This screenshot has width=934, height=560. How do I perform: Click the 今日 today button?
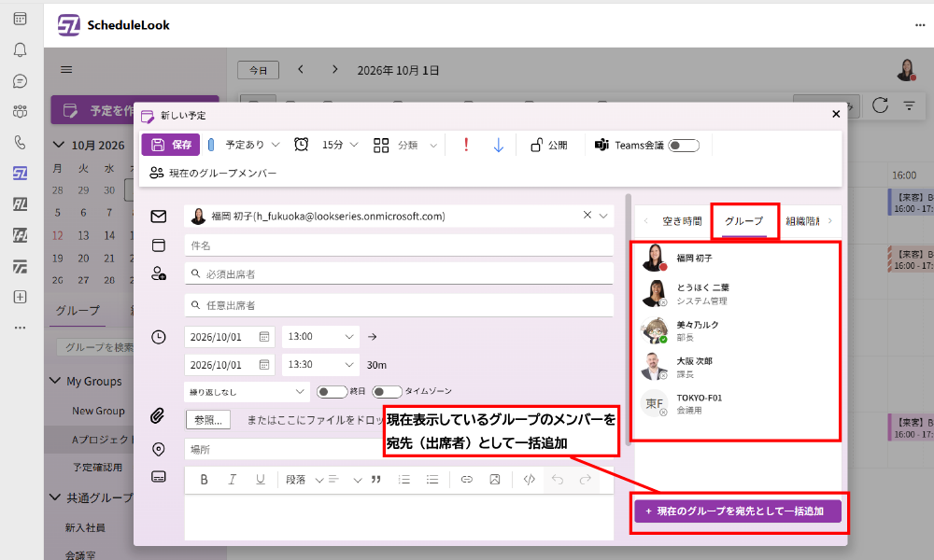pos(258,70)
